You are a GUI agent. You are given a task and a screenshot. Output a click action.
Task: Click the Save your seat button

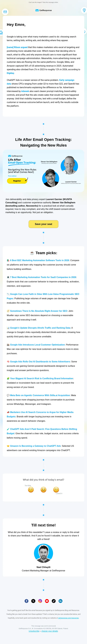pos(43,224)
